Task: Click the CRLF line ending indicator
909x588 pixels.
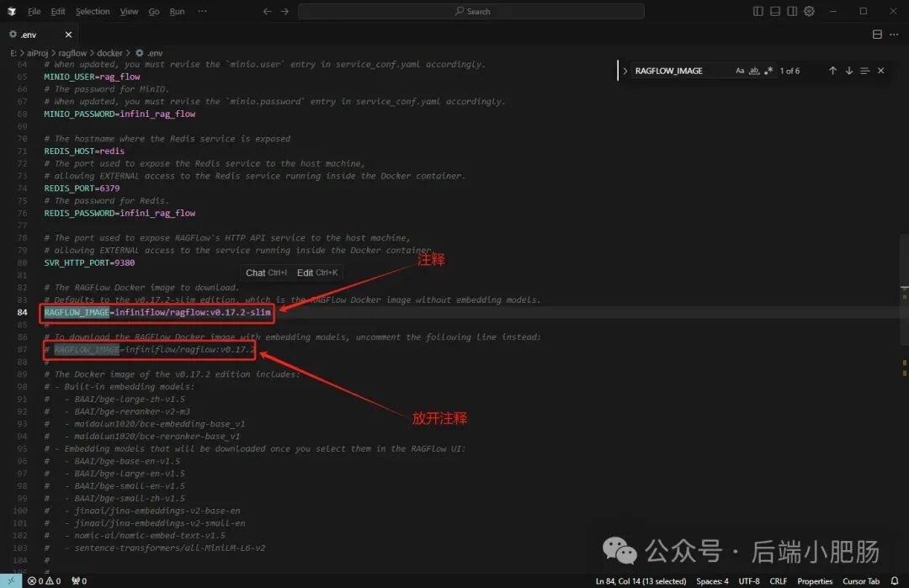Action: click(x=778, y=581)
